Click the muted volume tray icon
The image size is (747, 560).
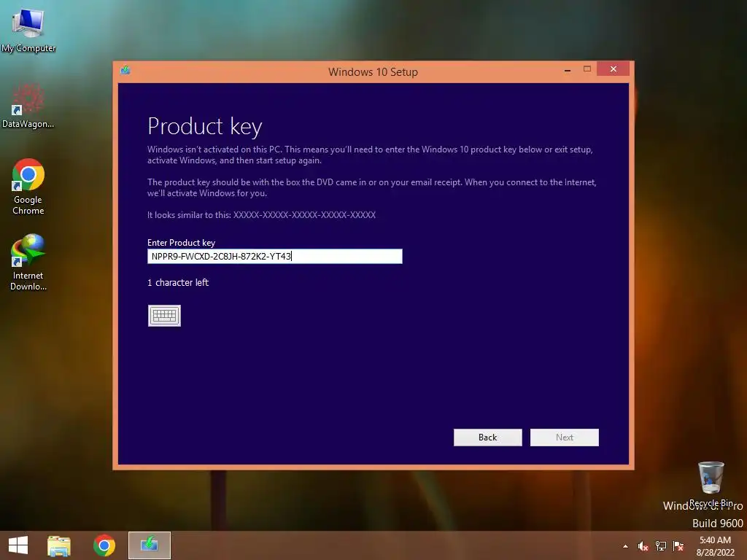643,546
